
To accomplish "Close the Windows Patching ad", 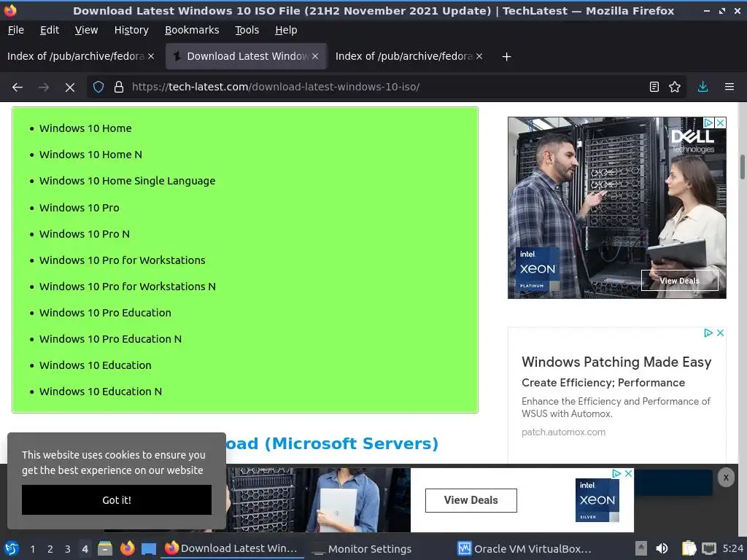I will point(720,332).
